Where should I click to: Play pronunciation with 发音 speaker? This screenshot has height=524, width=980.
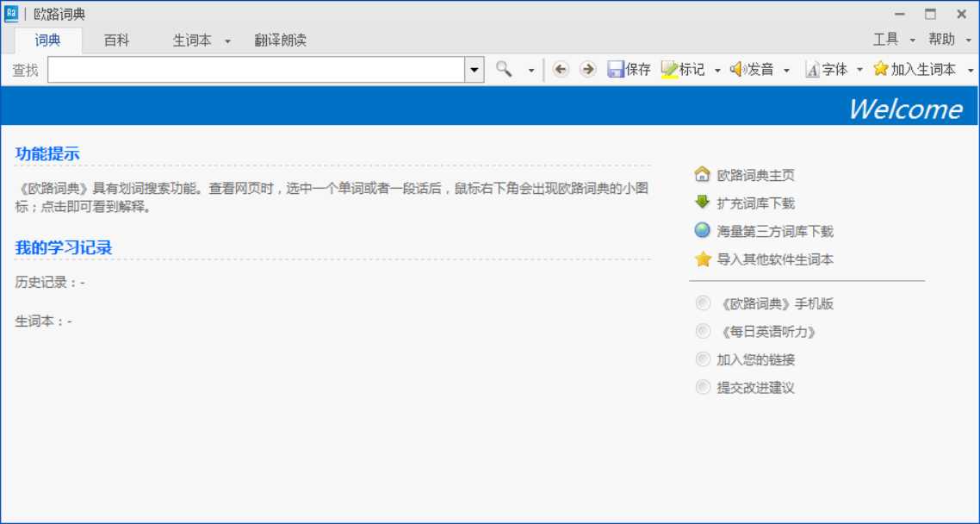tap(751, 70)
